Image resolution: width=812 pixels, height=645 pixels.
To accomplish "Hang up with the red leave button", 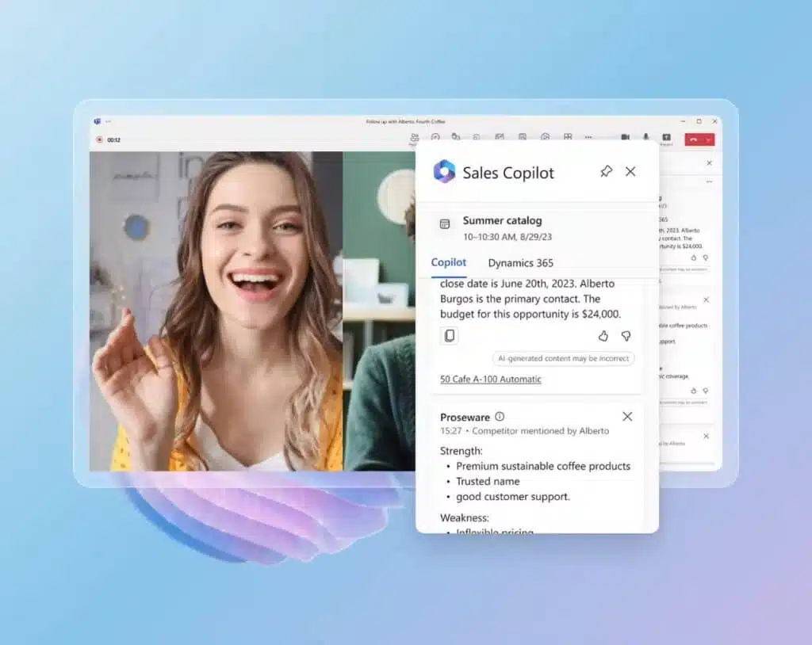I will (x=693, y=139).
